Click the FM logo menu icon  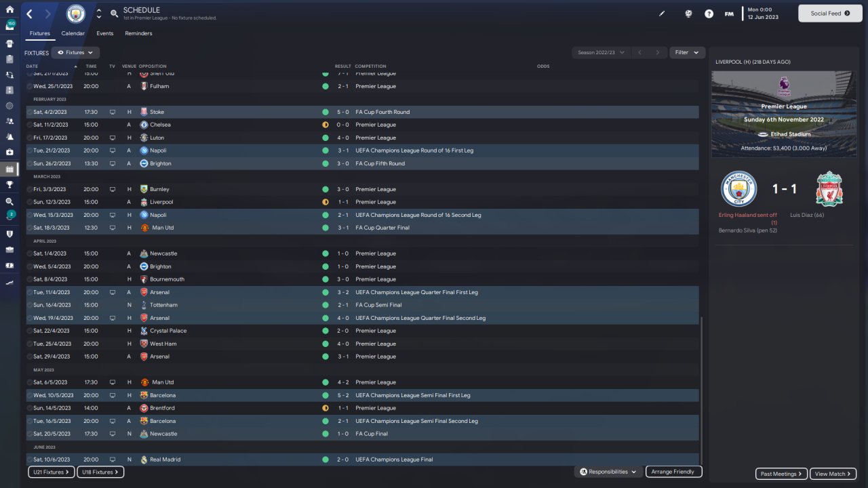(729, 14)
